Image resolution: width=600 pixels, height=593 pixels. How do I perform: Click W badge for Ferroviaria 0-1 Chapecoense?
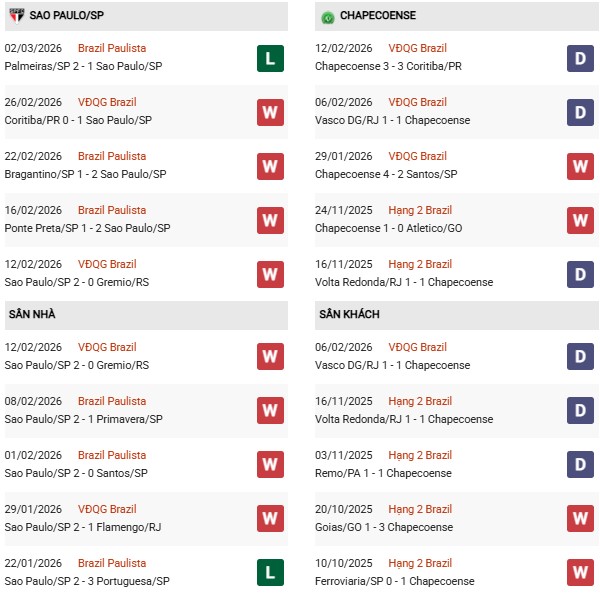(x=581, y=573)
